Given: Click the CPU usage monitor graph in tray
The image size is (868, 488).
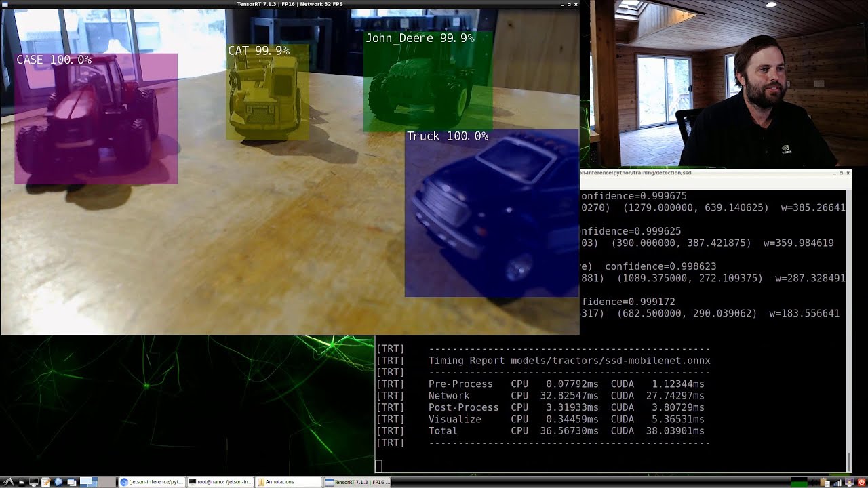Looking at the screenshot, I should coord(800,482).
